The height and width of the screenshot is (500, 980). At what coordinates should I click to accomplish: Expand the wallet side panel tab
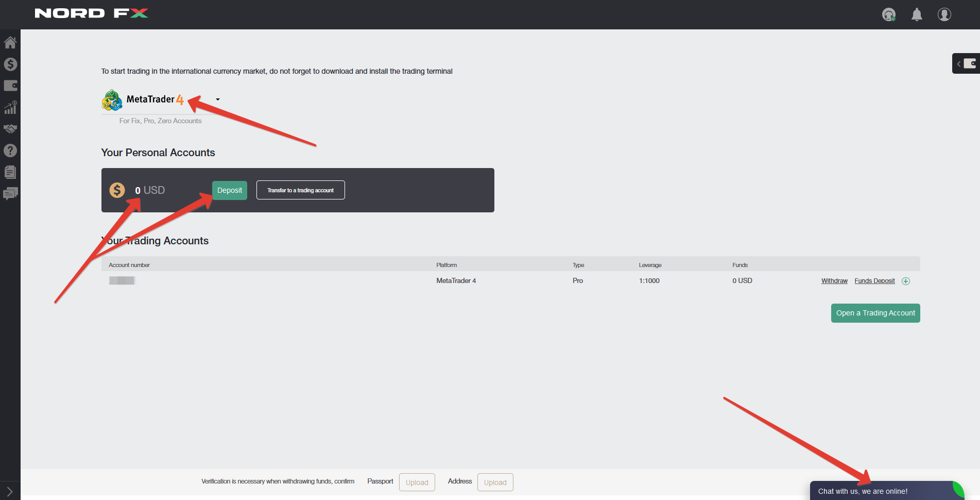tap(966, 63)
